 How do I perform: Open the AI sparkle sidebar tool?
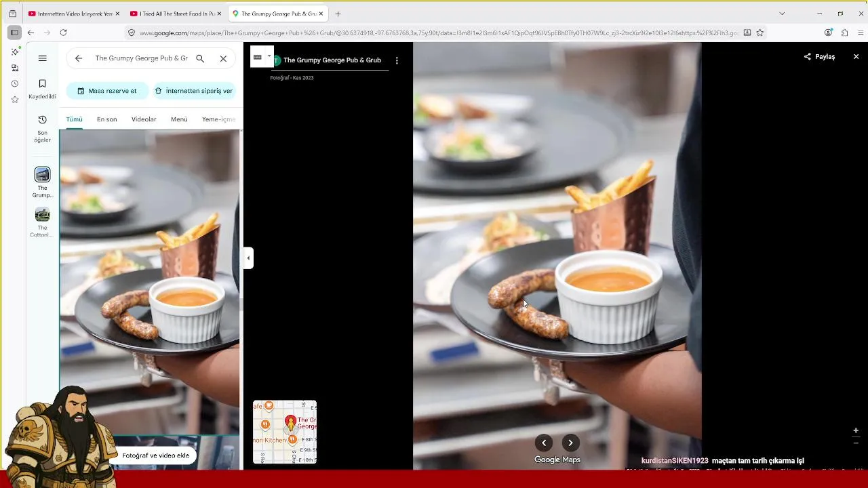15,52
